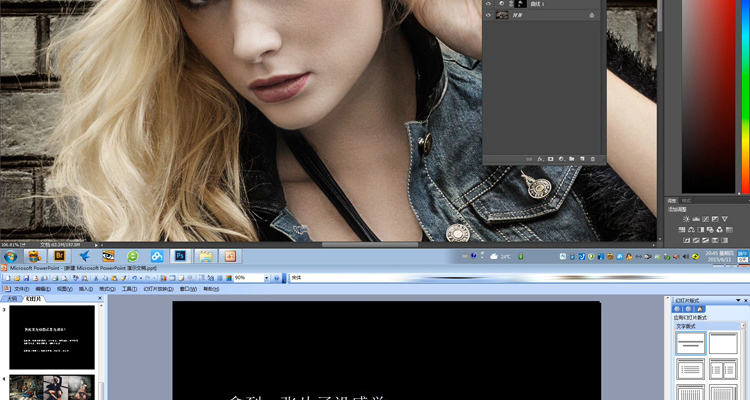Open the blue cloud app taskbar icon
Screen dimensions: 750x400
(157, 256)
